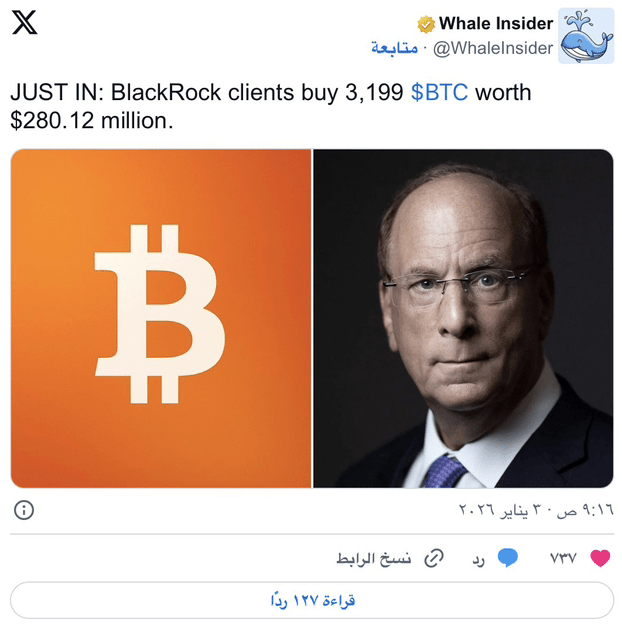Follow the account via متابعة link
The width and height of the screenshot is (622, 633).
click(x=394, y=48)
